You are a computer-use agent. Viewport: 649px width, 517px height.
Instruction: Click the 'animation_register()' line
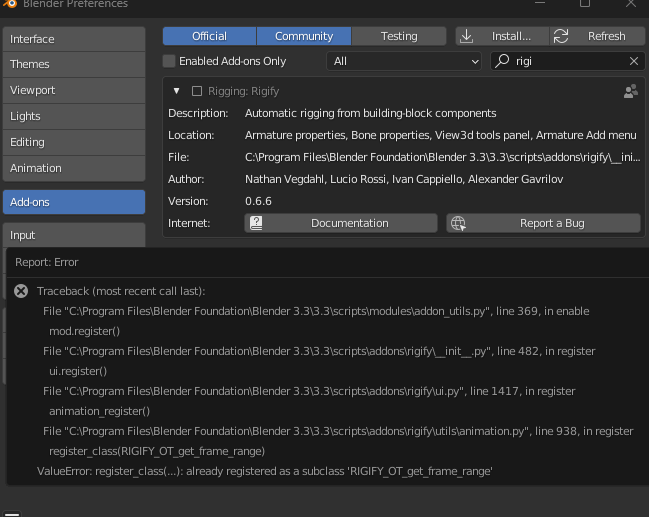[99, 411]
